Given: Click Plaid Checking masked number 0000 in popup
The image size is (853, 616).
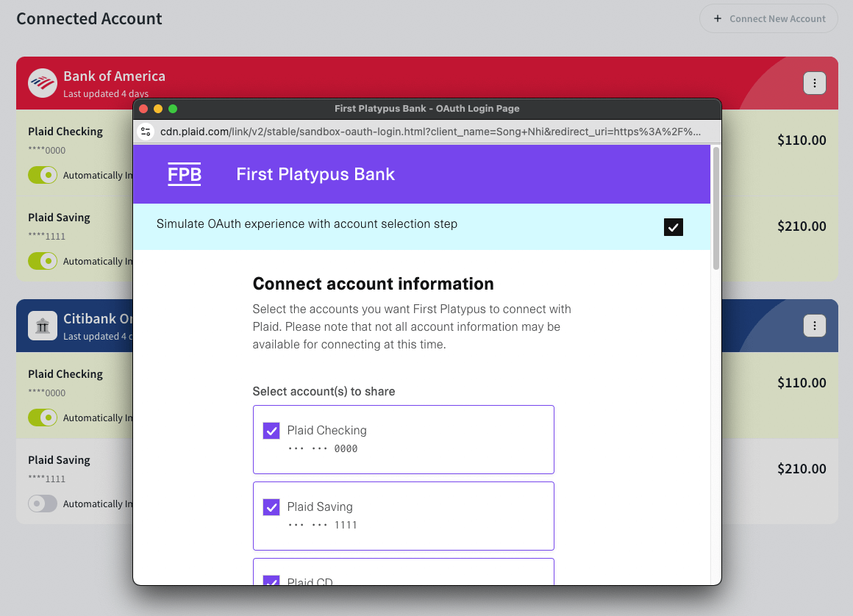Looking at the screenshot, I should [x=323, y=448].
